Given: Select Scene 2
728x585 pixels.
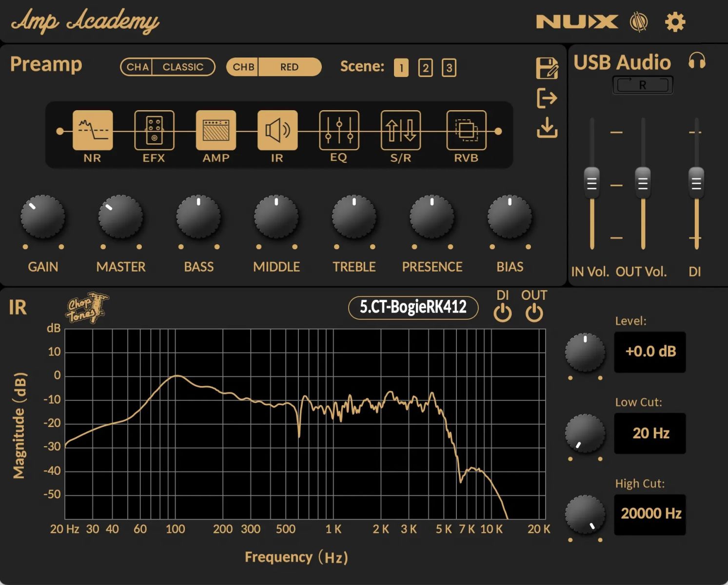Looking at the screenshot, I should [425, 68].
